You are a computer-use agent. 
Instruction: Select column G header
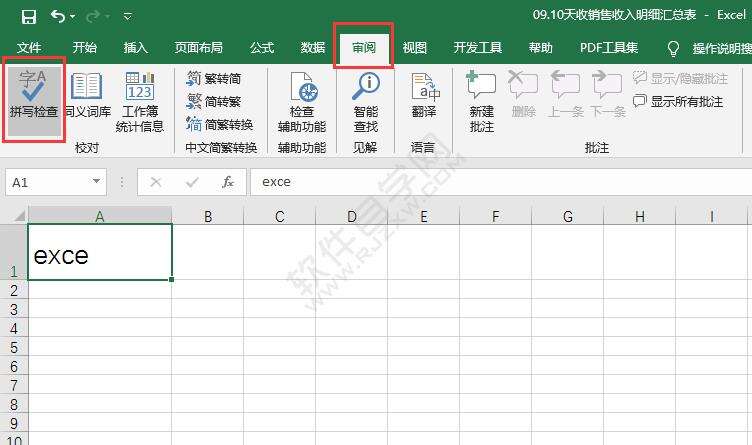tap(567, 216)
